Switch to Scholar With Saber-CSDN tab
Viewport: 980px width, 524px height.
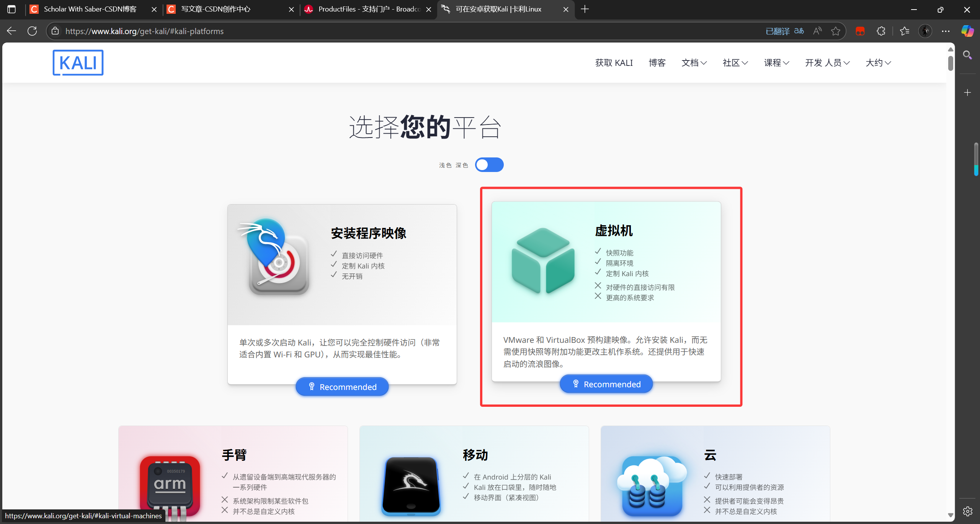tap(90, 9)
